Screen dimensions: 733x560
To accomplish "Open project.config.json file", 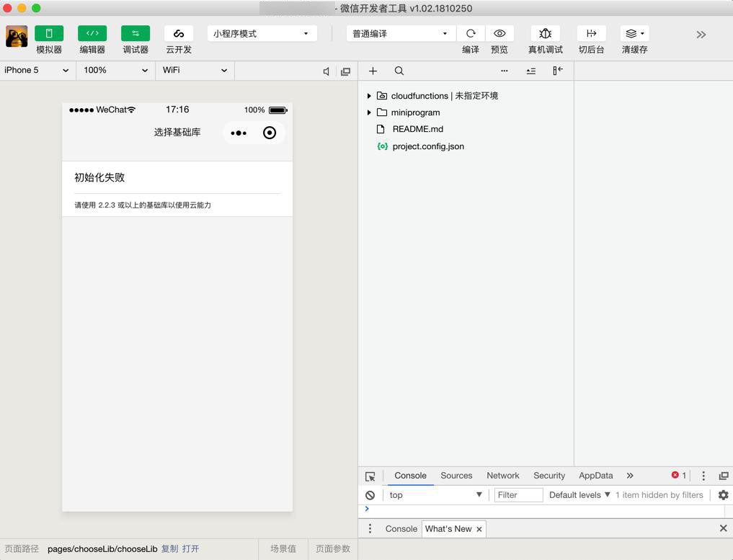I will (428, 146).
